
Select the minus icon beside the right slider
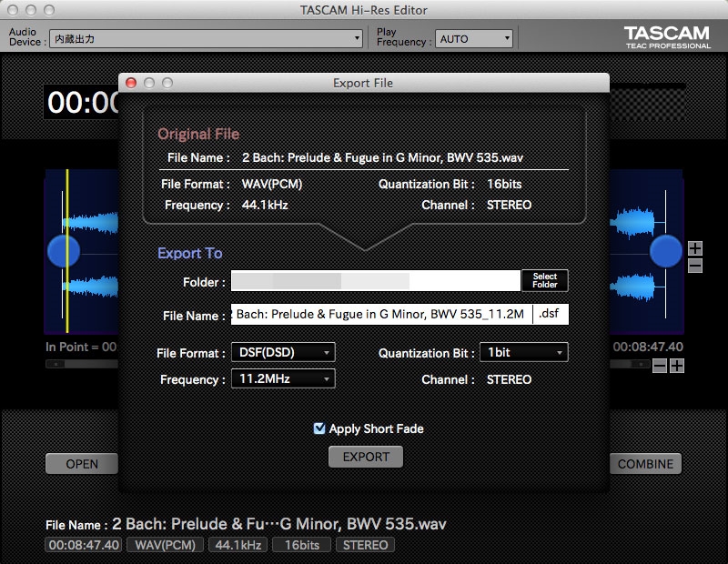(x=694, y=267)
